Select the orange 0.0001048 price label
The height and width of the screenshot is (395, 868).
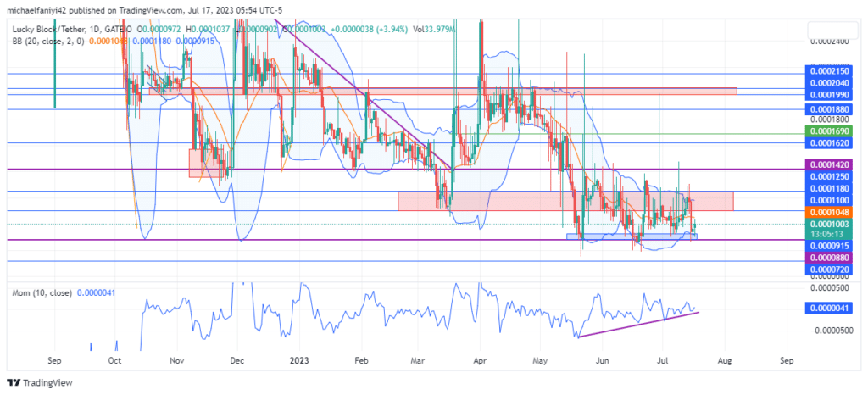828,212
